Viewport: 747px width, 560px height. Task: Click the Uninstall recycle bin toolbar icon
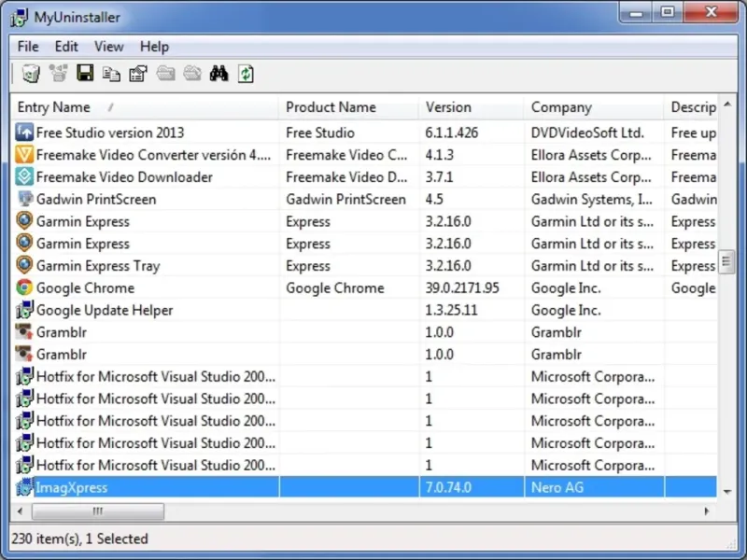click(30, 74)
